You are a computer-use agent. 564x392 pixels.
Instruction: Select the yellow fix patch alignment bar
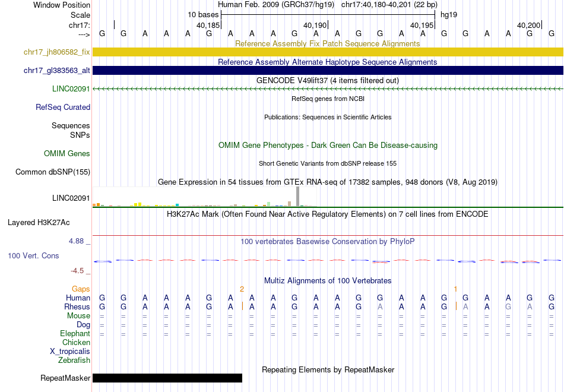(328, 52)
